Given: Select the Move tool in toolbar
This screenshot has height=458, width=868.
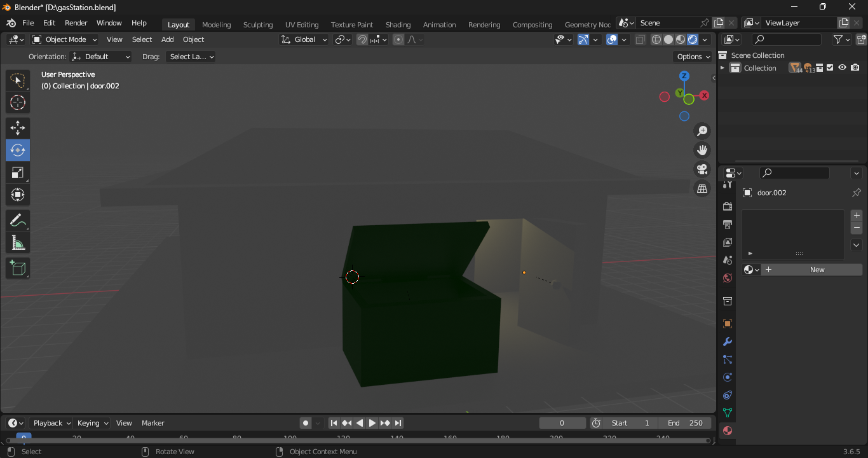Looking at the screenshot, I should point(18,128).
